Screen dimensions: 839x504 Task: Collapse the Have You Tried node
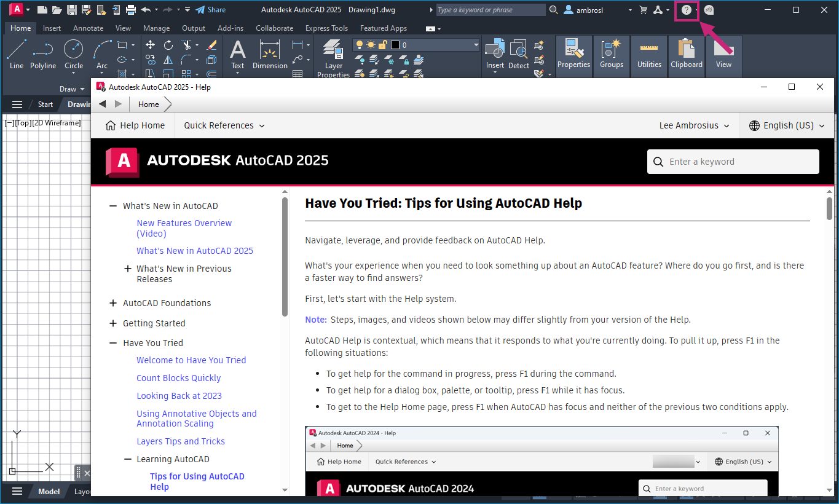coord(112,343)
